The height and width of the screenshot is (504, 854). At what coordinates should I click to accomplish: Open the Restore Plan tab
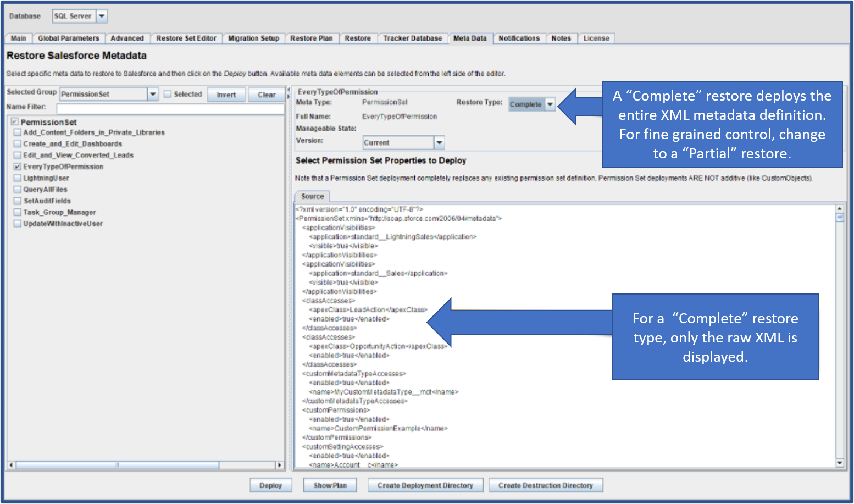312,38
